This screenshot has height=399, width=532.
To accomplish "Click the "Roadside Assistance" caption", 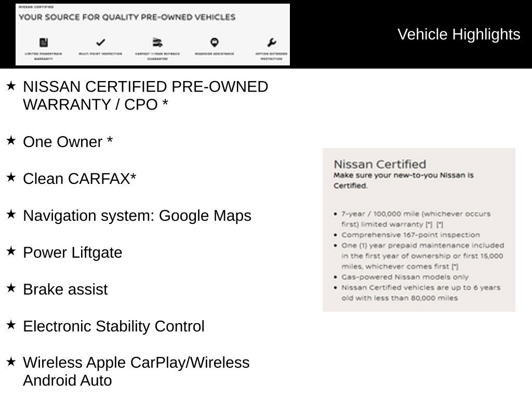I will 214,54.
